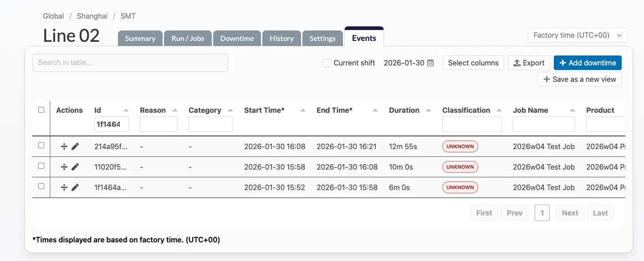This screenshot has height=261, width=644.
Task: Edit the 1f1464a event row
Action: (75, 187)
